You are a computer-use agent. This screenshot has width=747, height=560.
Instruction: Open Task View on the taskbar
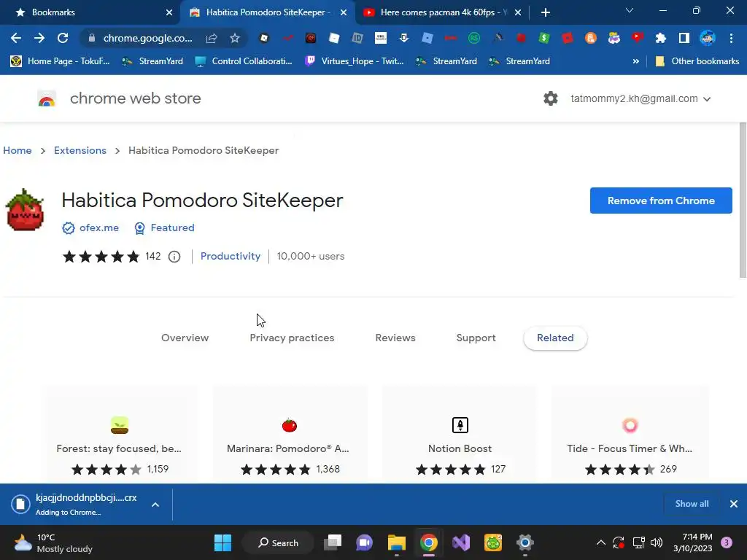coord(333,542)
